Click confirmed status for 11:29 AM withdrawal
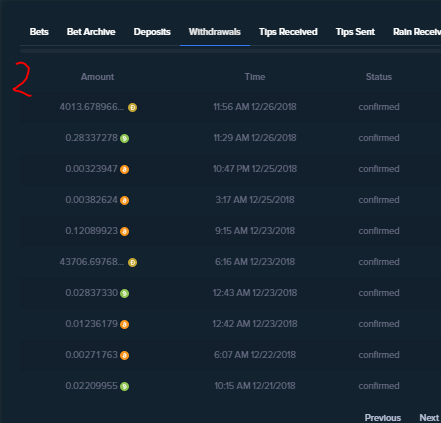The width and height of the screenshot is (441, 423). click(379, 138)
